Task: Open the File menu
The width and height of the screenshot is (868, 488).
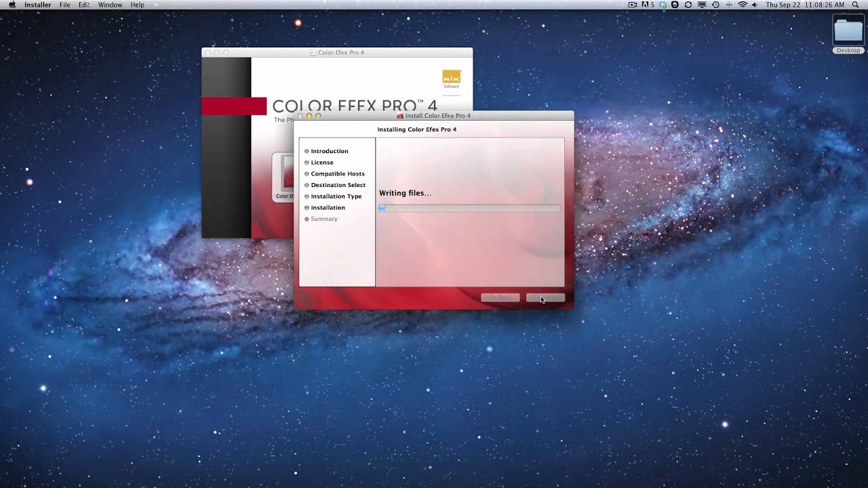Action: [x=65, y=5]
